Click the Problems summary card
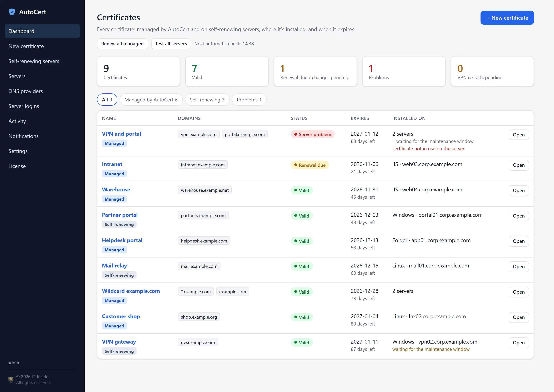The height and width of the screenshot is (392, 554). point(404,71)
